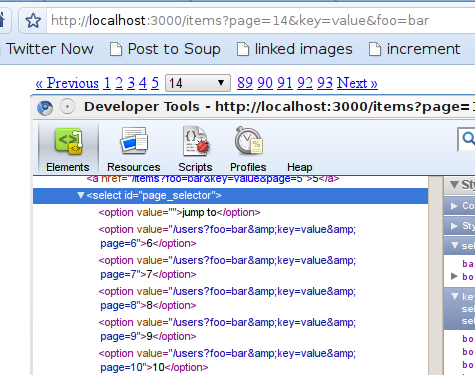Select the option node for page=8
475x375 pixels.
click(x=227, y=298)
